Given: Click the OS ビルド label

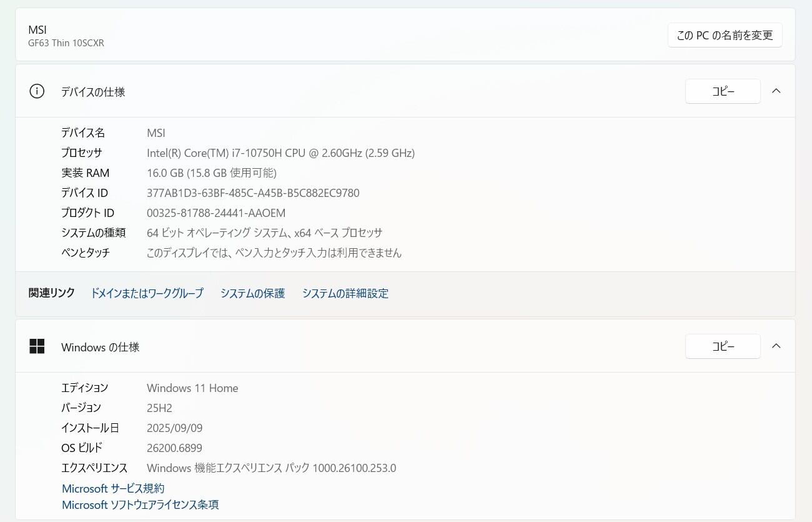Looking at the screenshot, I should pyautogui.click(x=81, y=448).
